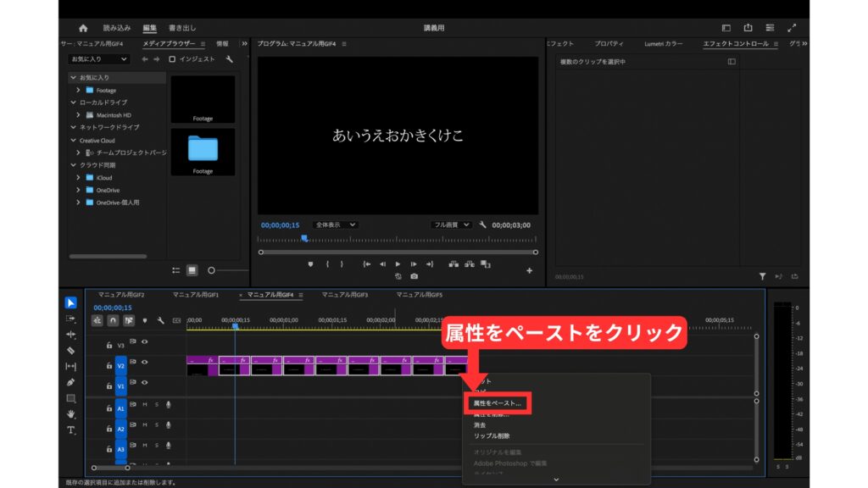Open the 全体表示 zoom dropdown
The height and width of the screenshot is (488, 868).
[x=336, y=225]
